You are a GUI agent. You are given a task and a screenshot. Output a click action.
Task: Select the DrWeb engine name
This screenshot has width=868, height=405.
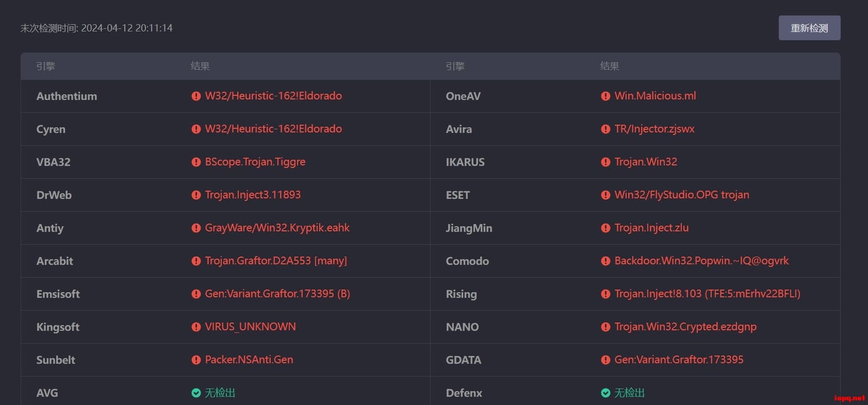pos(54,195)
